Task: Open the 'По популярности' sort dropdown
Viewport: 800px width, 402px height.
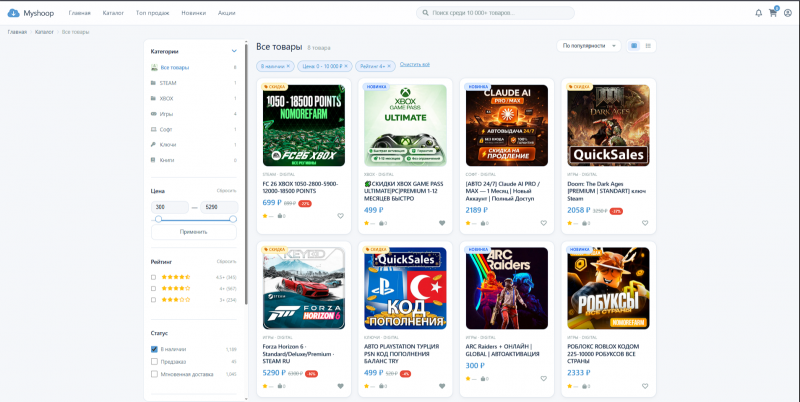Action: (589, 46)
